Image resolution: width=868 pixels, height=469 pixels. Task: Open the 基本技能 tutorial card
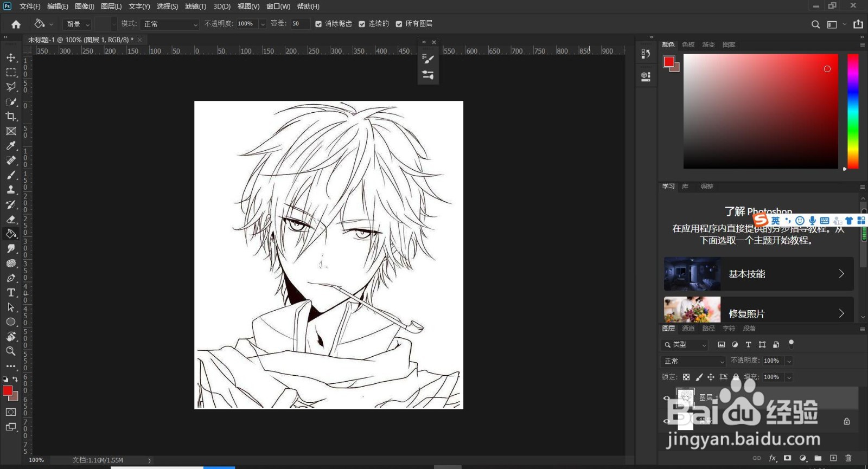coord(758,274)
